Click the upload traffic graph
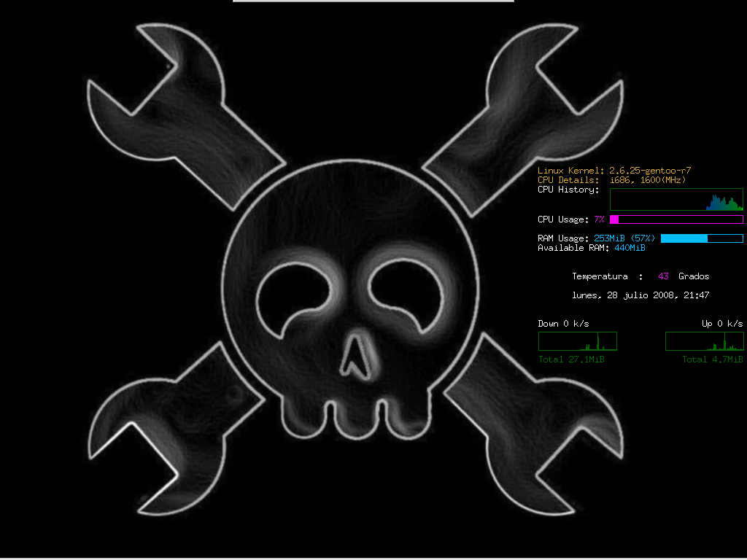The height and width of the screenshot is (560, 747). click(704, 341)
